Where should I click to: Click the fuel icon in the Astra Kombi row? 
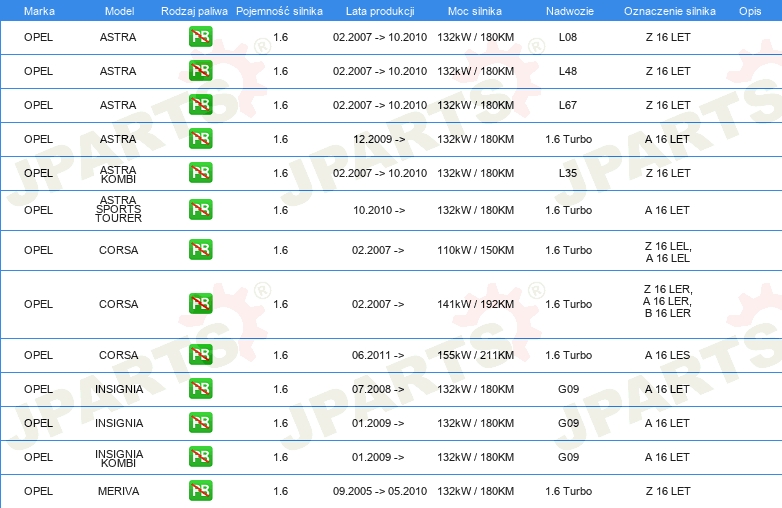pyautogui.click(x=200, y=172)
